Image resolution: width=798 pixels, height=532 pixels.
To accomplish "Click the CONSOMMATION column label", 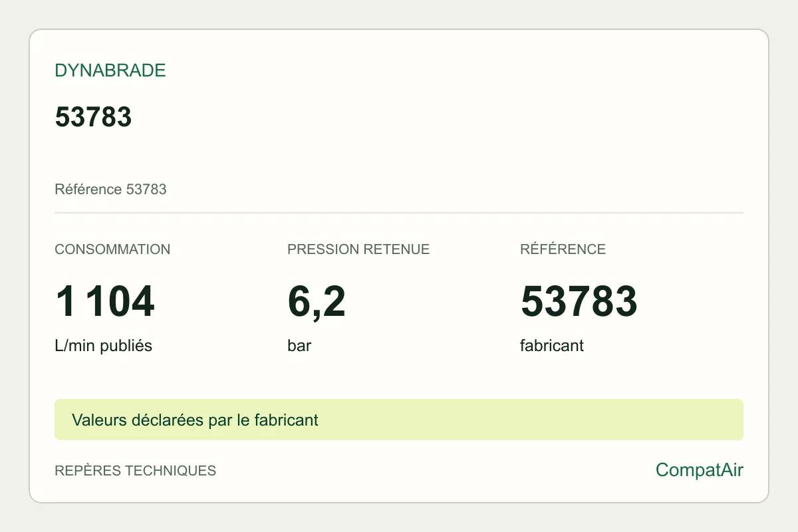I will (x=112, y=249).
